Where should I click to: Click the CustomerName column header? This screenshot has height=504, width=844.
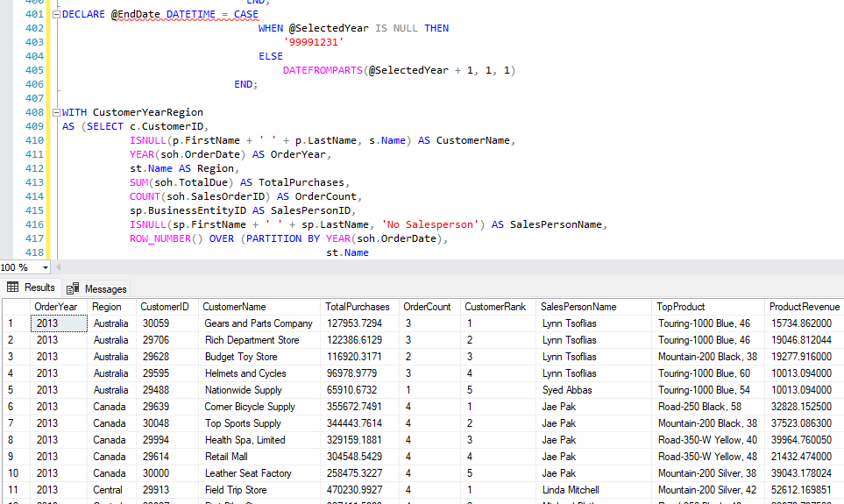tap(233, 307)
